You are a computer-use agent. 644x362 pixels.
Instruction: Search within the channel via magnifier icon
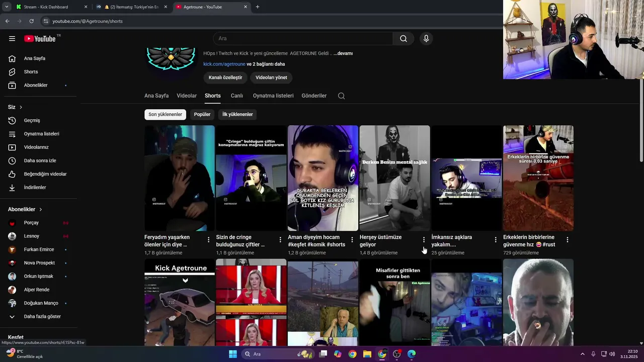pos(342,96)
